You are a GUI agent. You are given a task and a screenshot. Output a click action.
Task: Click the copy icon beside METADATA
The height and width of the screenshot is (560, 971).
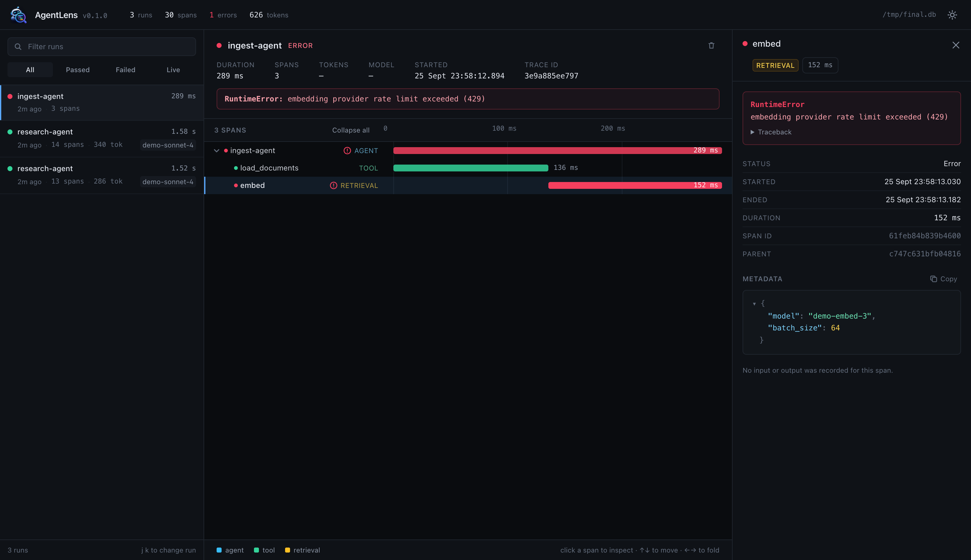[933, 279]
